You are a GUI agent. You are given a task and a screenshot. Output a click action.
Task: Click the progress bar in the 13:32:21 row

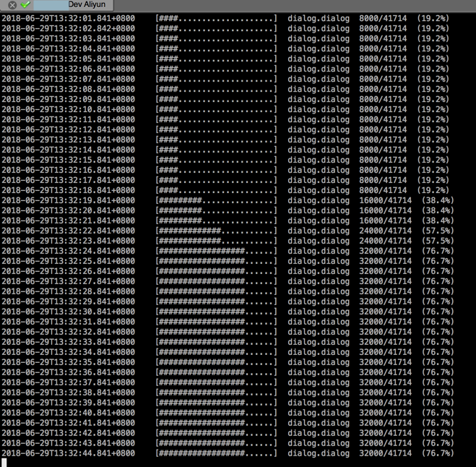click(217, 220)
